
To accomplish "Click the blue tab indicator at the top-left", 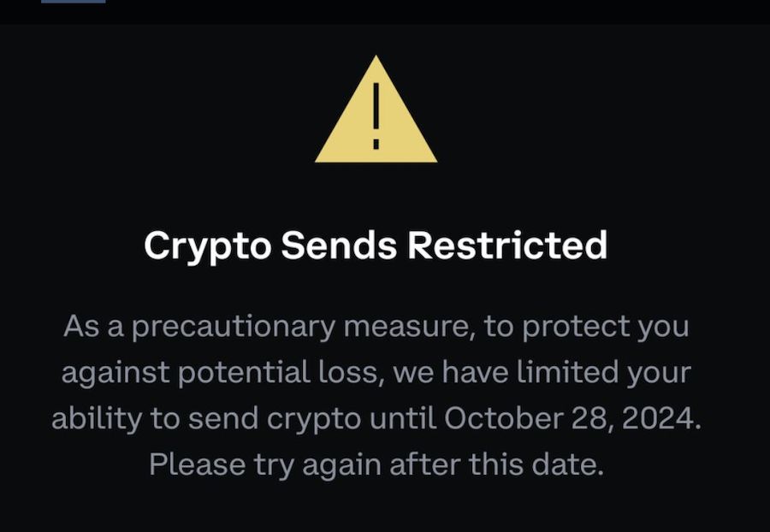I will (73, 2).
